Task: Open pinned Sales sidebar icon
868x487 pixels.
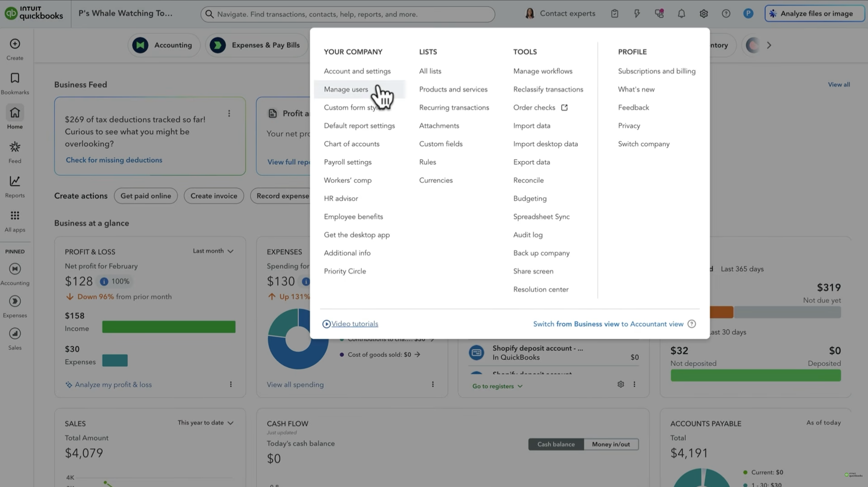Action: pyautogui.click(x=15, y=334)
